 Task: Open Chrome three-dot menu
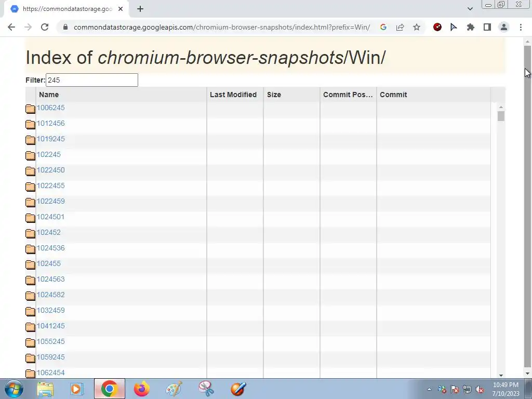pos(521,27)
